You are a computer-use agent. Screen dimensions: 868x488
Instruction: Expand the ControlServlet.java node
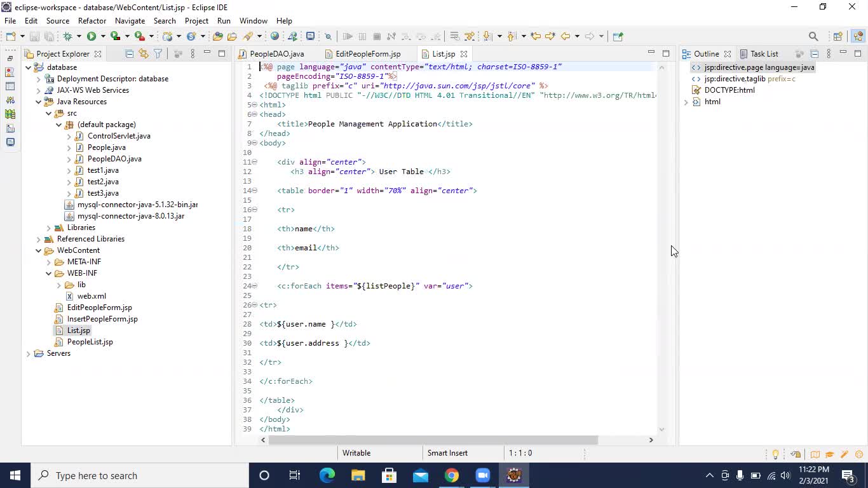[x=69, y=136]
